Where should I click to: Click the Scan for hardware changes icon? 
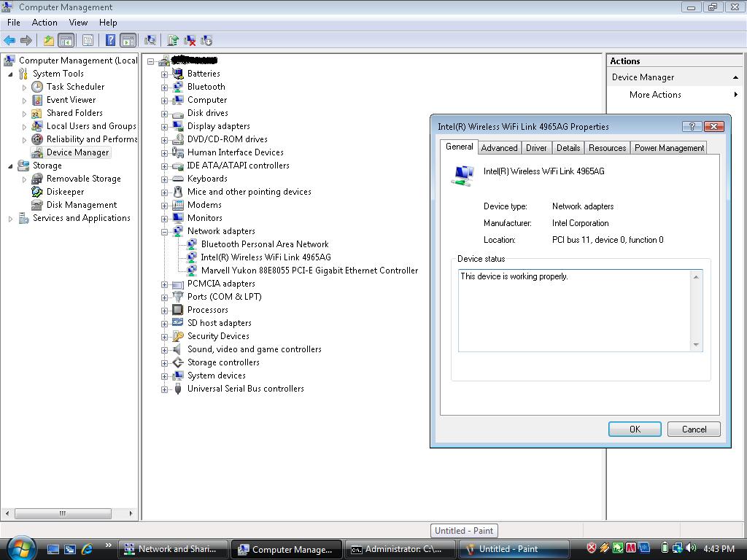(150, 41)
